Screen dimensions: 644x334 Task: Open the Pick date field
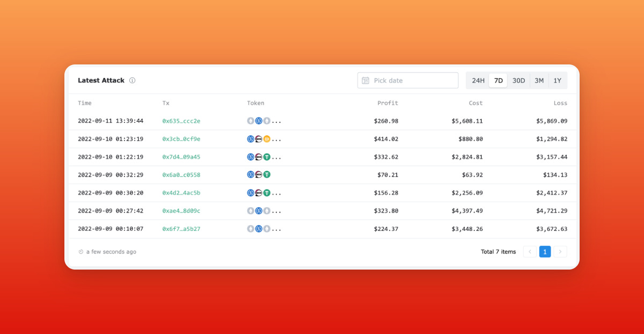(x=408, y=81)
